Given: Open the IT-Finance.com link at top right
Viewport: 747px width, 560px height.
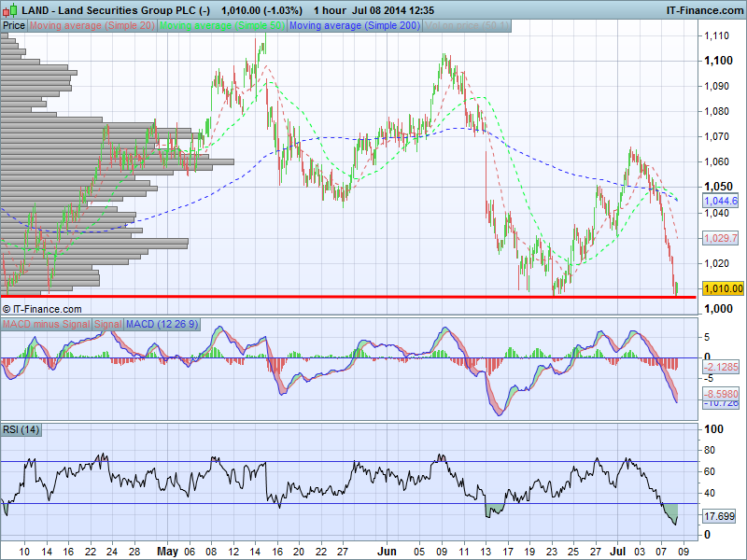Looking at the screenshot, I should tap(703, 9).
